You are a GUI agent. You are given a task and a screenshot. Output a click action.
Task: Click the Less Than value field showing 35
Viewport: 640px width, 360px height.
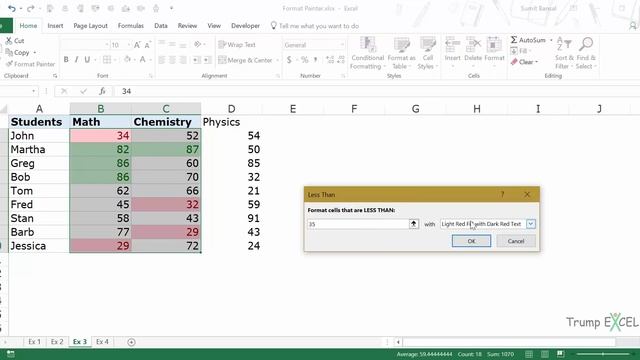(358, 224)
